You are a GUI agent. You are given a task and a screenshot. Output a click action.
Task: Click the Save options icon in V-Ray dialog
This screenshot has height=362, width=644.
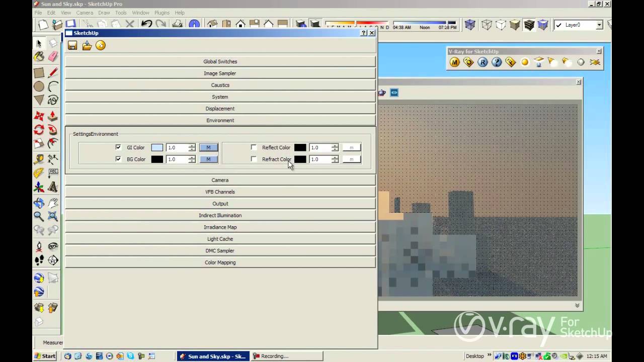(72, 46)
